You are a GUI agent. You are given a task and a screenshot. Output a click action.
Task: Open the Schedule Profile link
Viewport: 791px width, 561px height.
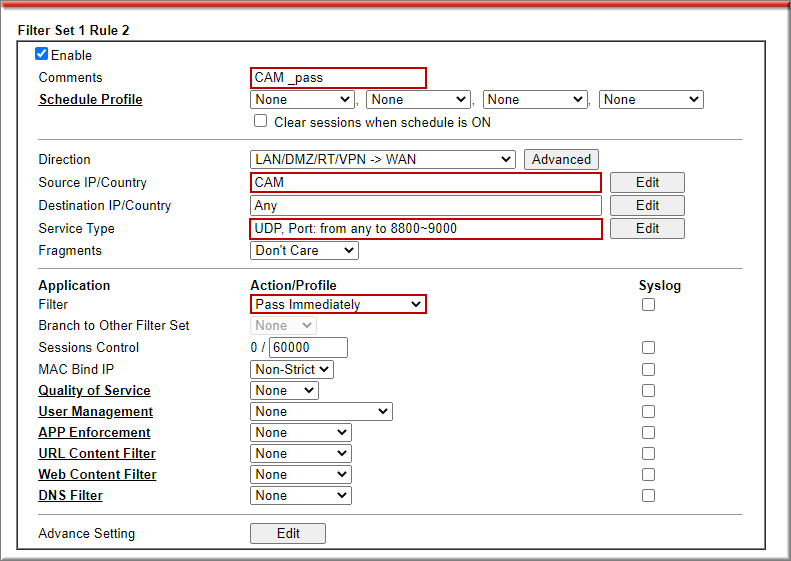[x=90, y=100]
